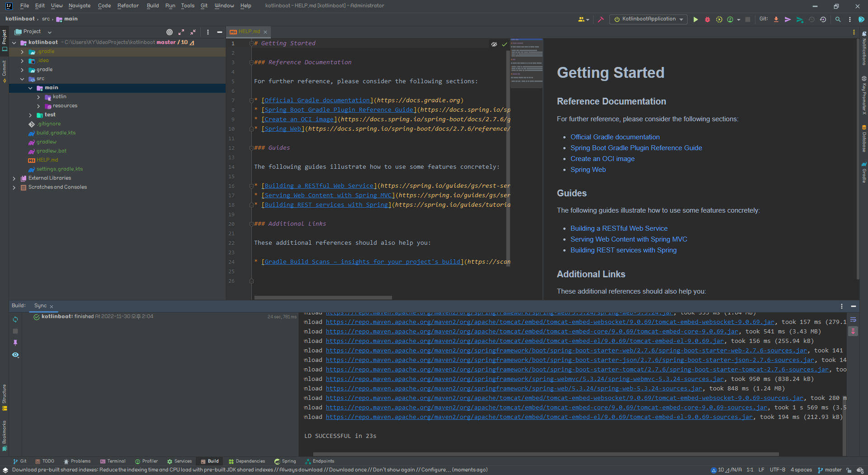868x475 pixels.
Task: Click the Build project hammer icon
Action: point(601,19)
